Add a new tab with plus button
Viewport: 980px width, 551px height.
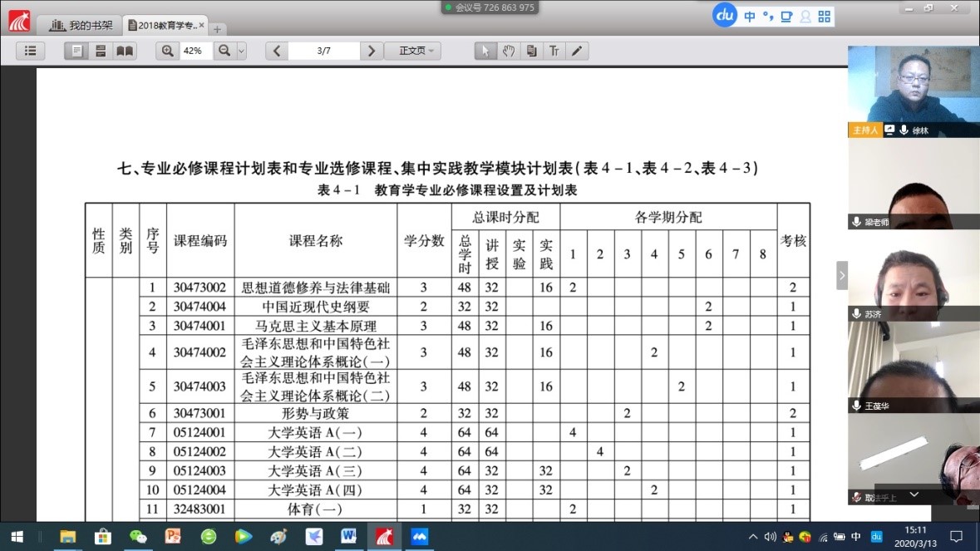click(x=217, y=29)
